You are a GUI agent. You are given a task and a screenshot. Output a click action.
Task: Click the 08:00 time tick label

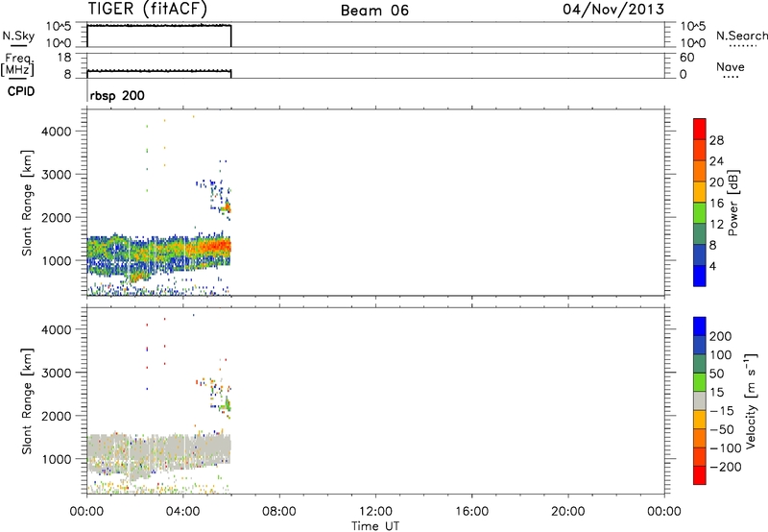coord(278,512)
